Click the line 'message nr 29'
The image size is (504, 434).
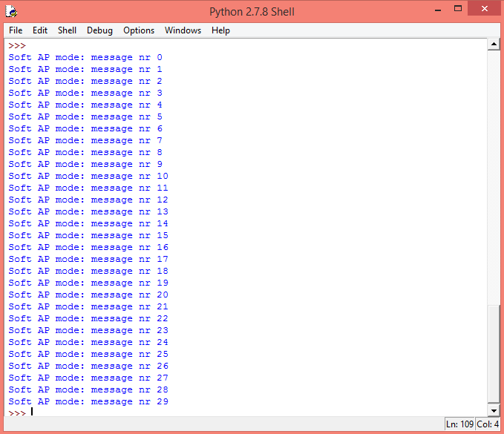(88, 402)
